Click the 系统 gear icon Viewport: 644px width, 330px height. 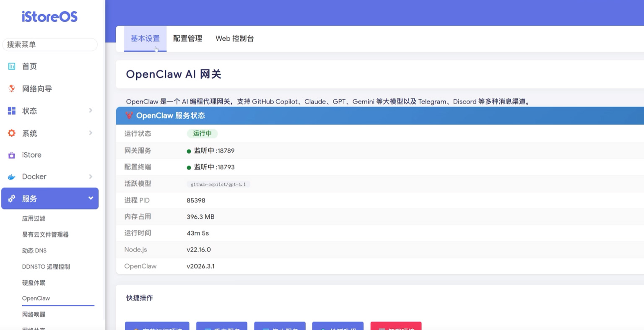tap(12, 133)
